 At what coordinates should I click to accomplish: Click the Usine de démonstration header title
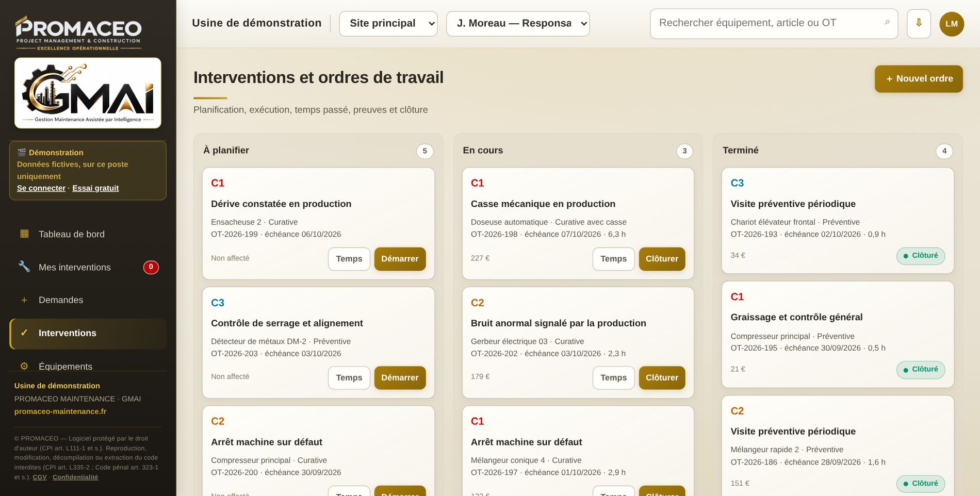257,23
